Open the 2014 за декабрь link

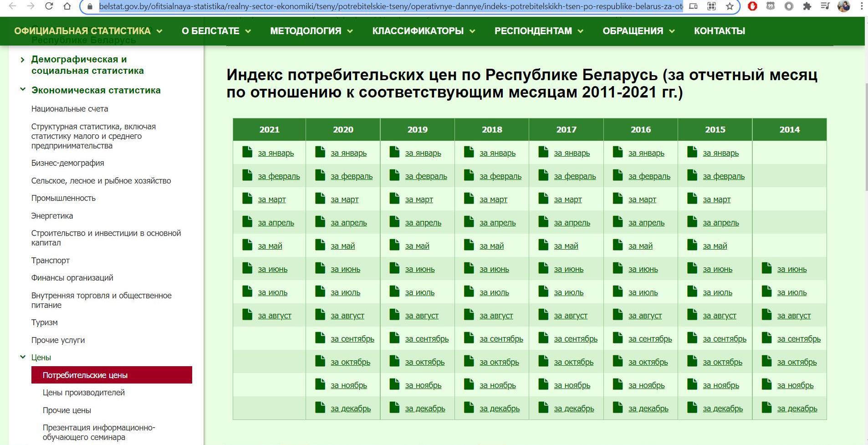(797, 409)
